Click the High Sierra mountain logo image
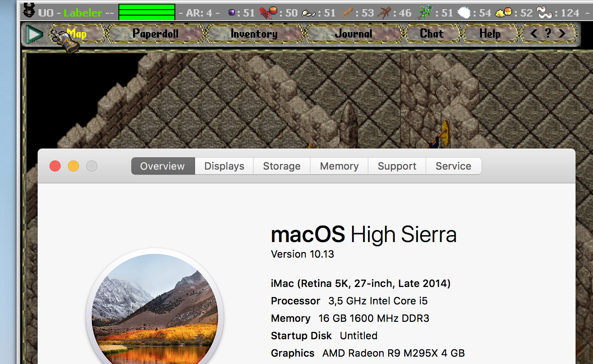This screenshot has height=364, width=593. pos(155,307)
